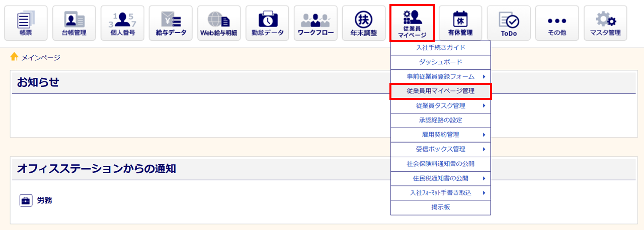Expand 従業員タスク管理 submenu
This screenshot has height=230, width=644.
[441, 106]
